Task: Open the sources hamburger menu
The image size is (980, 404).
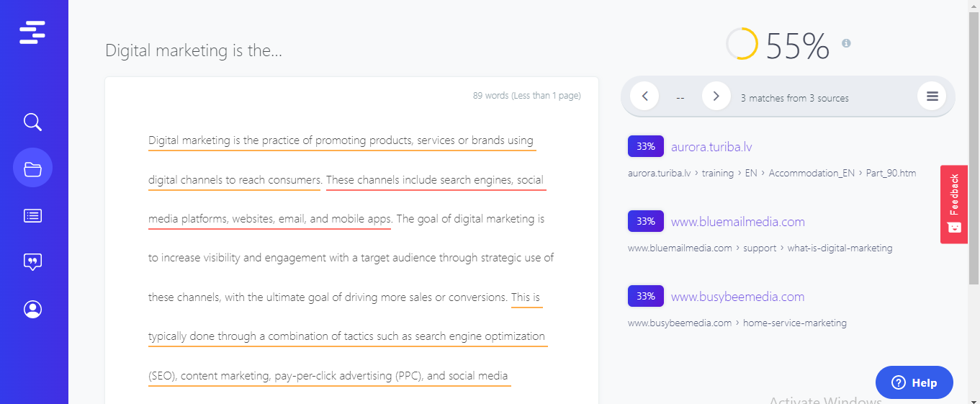Action: click(932, 96)
